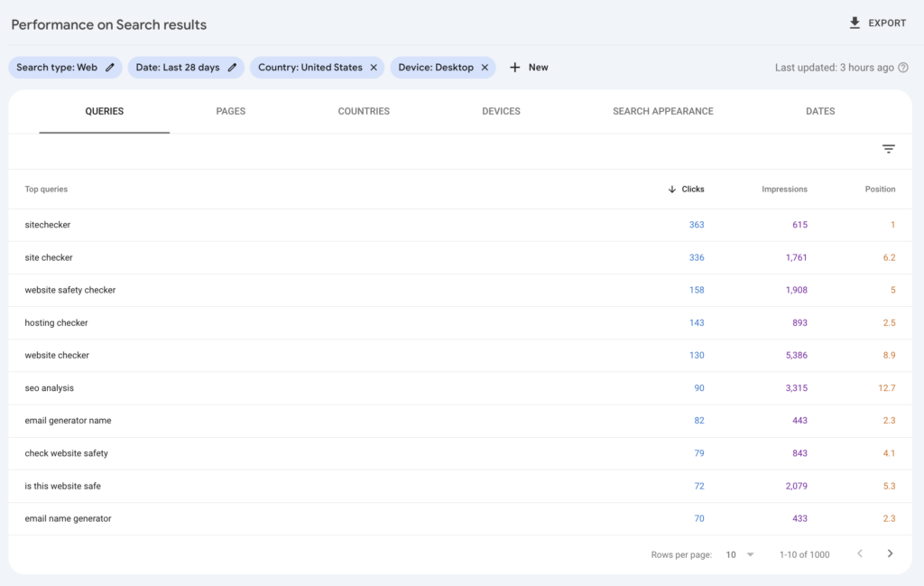Switch to the Countries tab
The height and width of the screenshot is (586, 924).
[x=364, y=111]
